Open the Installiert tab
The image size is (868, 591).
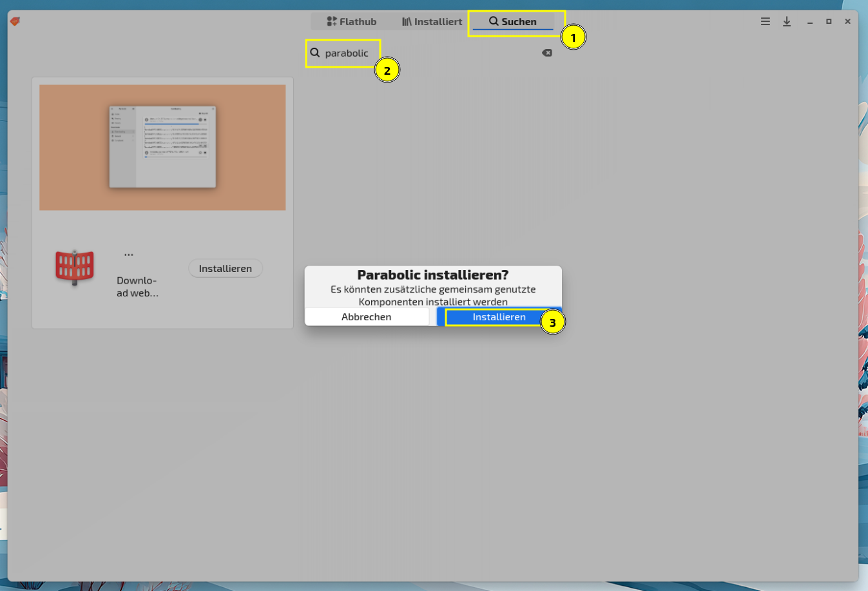pos(432,21)
